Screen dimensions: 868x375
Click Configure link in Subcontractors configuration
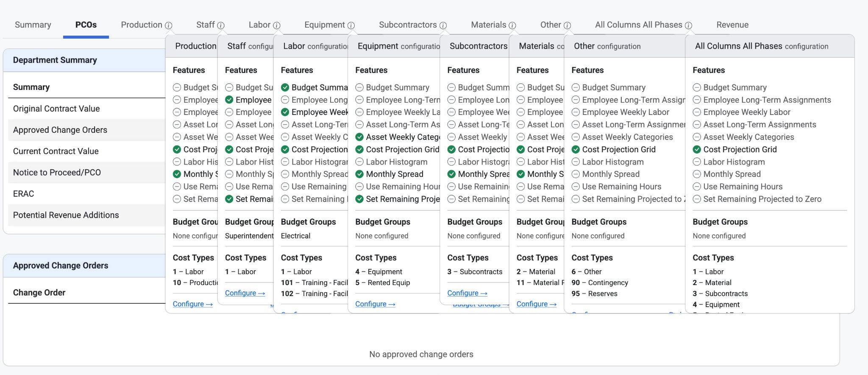467,293
